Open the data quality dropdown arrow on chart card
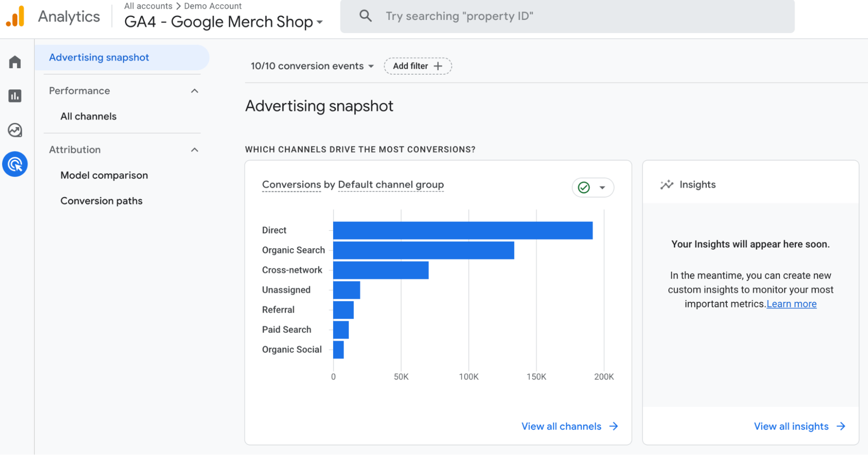 click(x=602, y=188)
